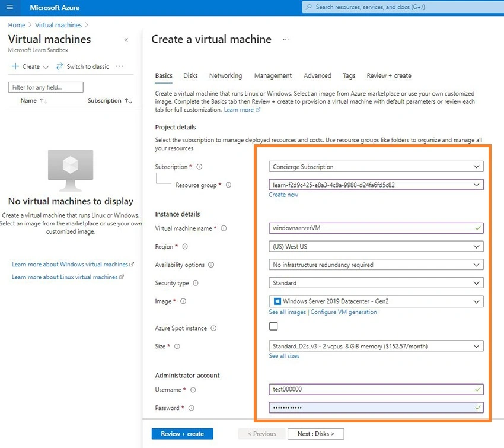Show info tooltip for Azure Spot instance
The height and width of the screenshot is (448, 504).
[x=213, y=328]
